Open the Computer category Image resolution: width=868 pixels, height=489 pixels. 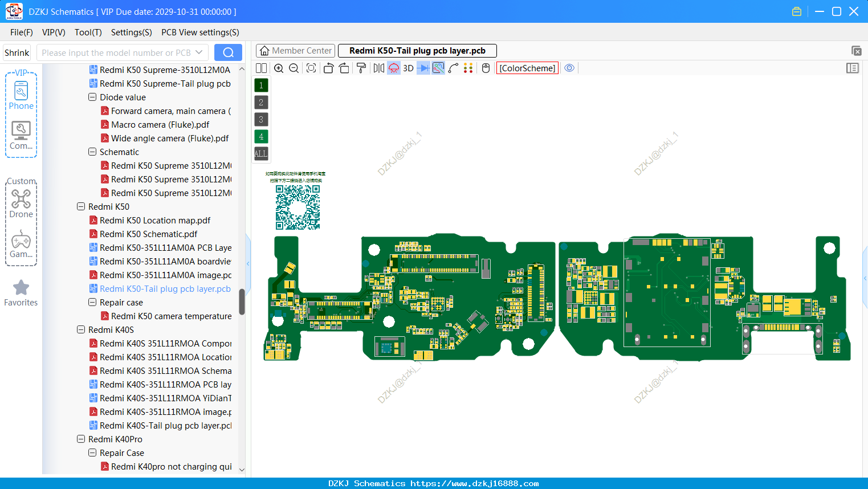point(21,136)
